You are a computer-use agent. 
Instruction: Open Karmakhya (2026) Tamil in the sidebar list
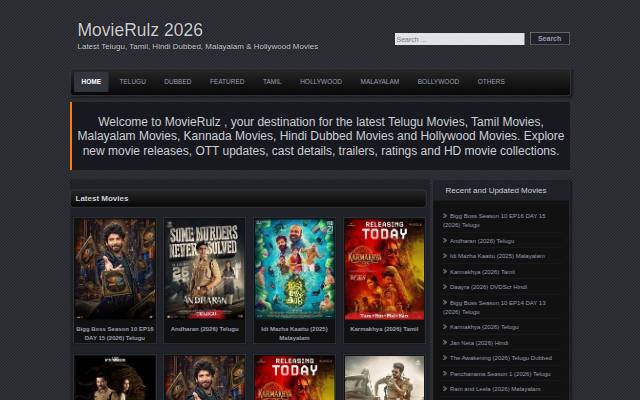tap(482, 271)
